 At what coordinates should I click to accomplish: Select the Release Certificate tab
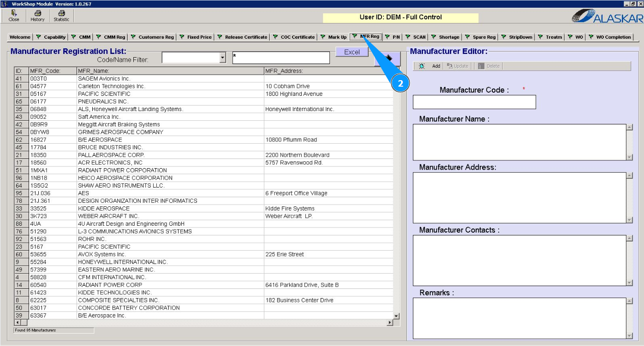click(x=242, y=37)
